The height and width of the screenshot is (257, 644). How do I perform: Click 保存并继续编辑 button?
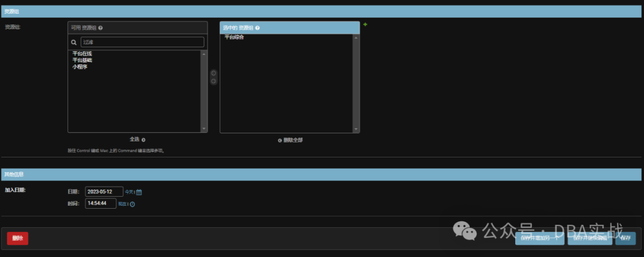tap(590, 238)
